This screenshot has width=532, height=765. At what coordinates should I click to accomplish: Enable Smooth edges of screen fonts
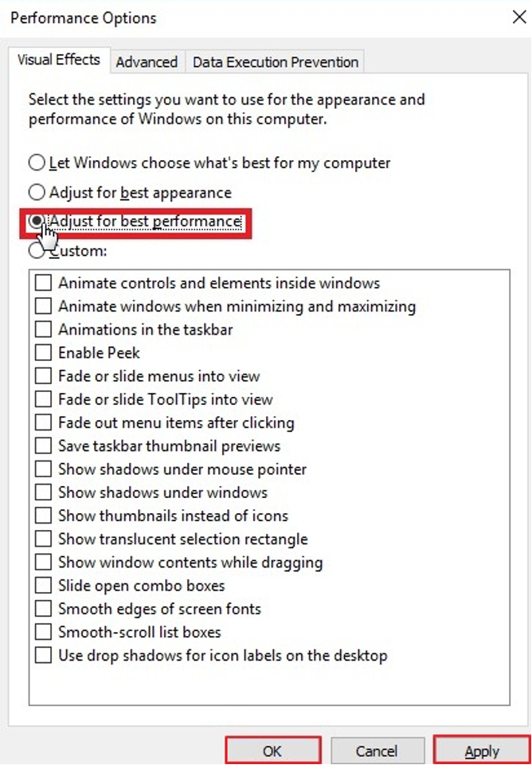point(44,609)
